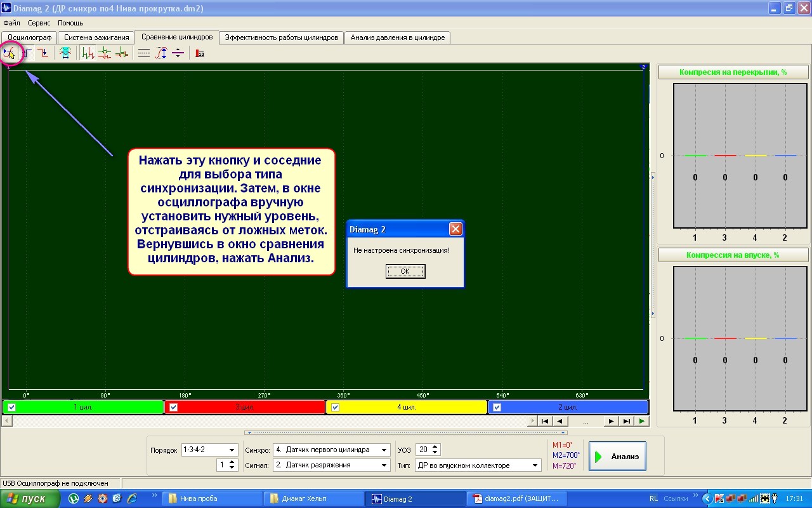This screenshot has height=508, width=812.
Task: Click the blue 2 цил. color bar
Action: [x=568, y=407]
